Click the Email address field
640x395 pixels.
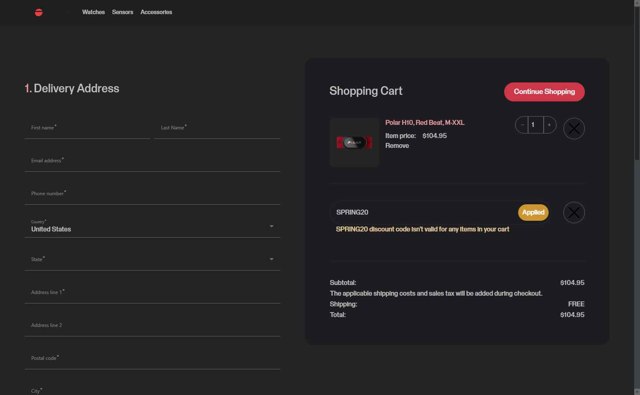tap(152, 161)
